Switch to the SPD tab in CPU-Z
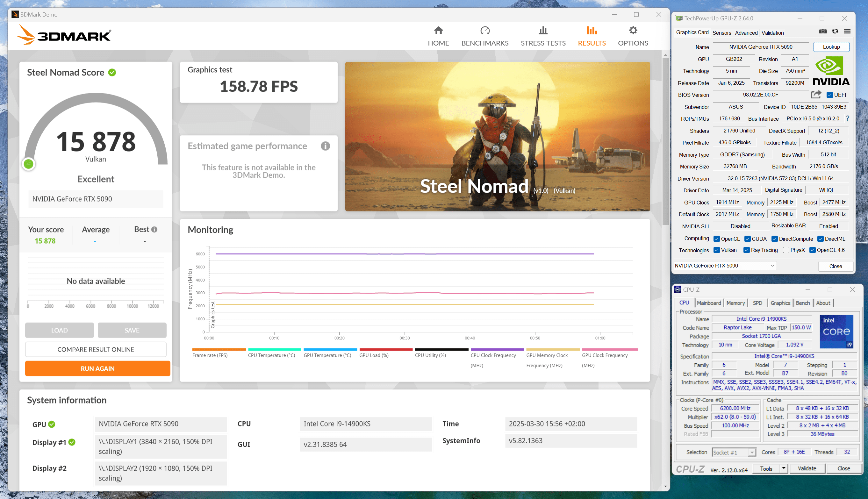 (757, 303)
